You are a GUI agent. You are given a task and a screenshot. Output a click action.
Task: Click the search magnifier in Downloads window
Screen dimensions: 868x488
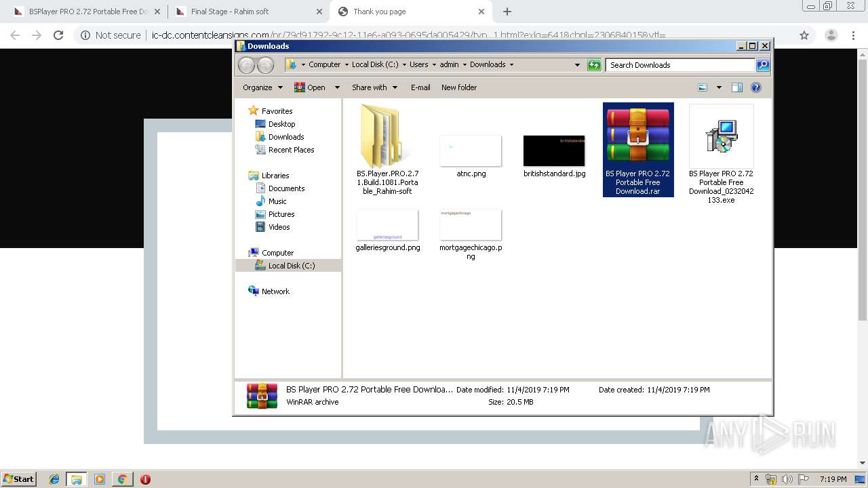pos(763,65)
